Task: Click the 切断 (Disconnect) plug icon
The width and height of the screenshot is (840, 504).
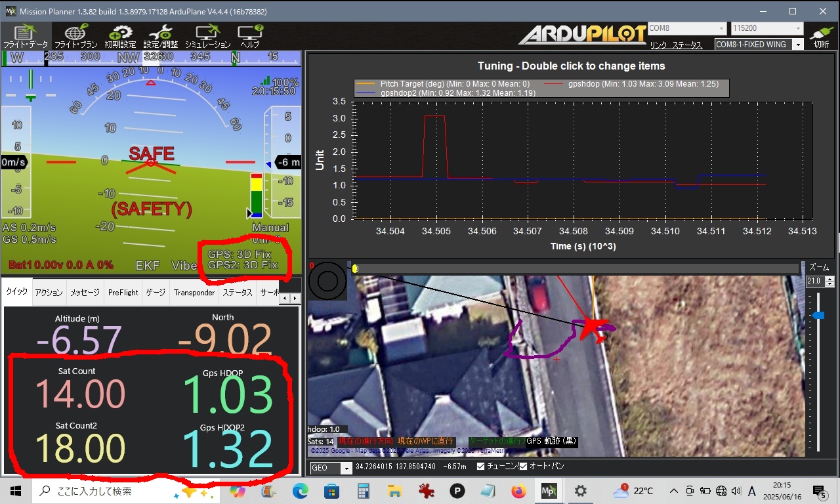Action: pos(821,36)
